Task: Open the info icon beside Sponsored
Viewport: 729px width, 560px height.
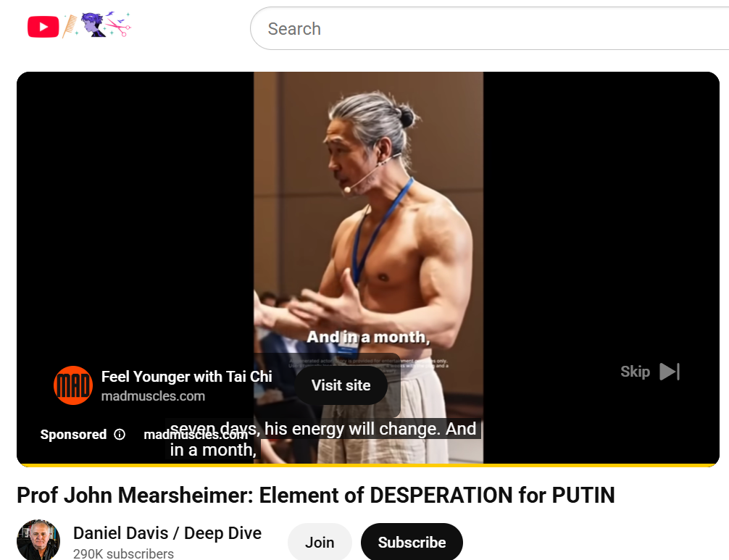Action: point(120,434)
